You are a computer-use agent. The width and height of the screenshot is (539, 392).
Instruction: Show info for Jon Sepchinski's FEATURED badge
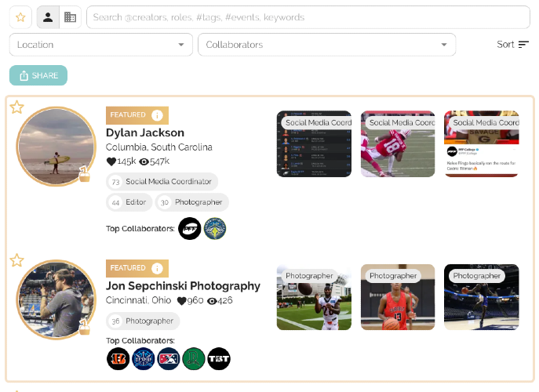(157, 268)
